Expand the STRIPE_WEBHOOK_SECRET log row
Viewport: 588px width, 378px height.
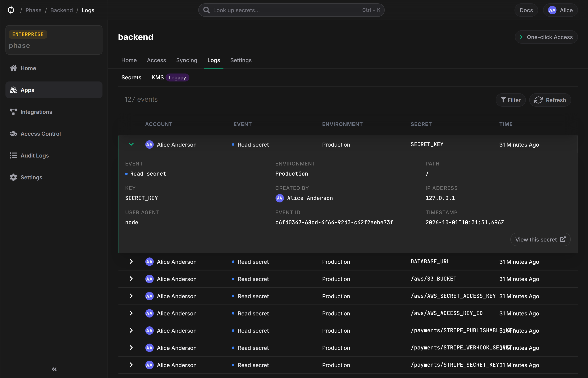coord(131,348)
